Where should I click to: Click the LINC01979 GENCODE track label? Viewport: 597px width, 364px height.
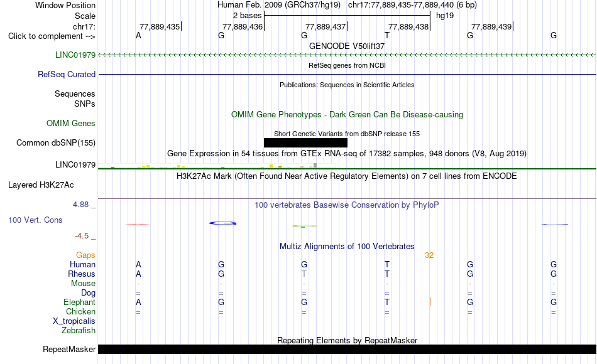coord(75,55)
